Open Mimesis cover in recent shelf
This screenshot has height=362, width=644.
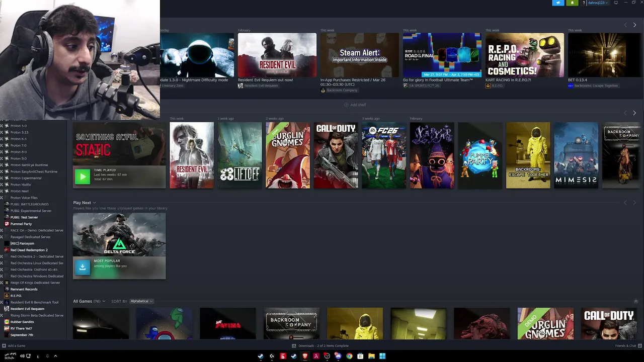(x=576, y=155)
